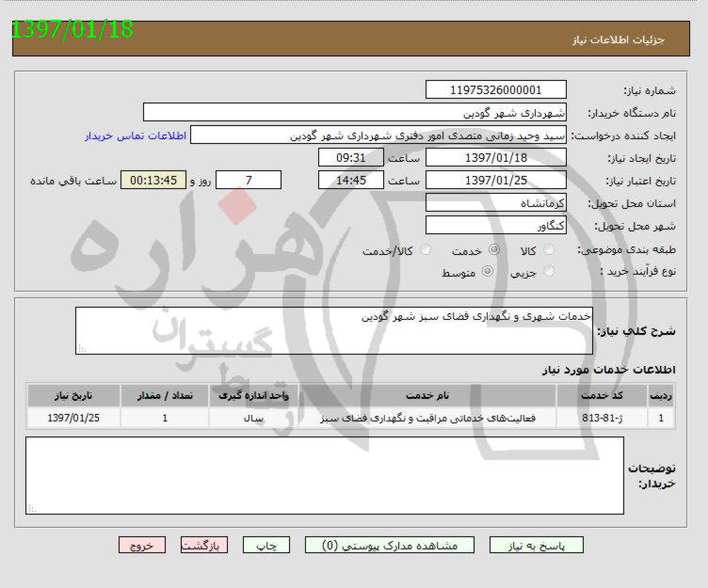The image size is (708, 588).
Task: Click the پاسخ به نیاز button
Action: [x=537, y=545]
